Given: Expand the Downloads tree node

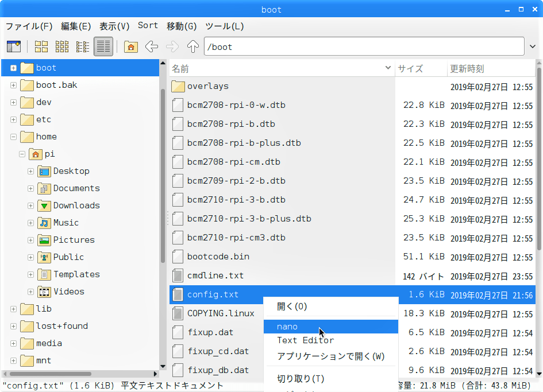Looking at the screenshot, I should pos(31,206).
